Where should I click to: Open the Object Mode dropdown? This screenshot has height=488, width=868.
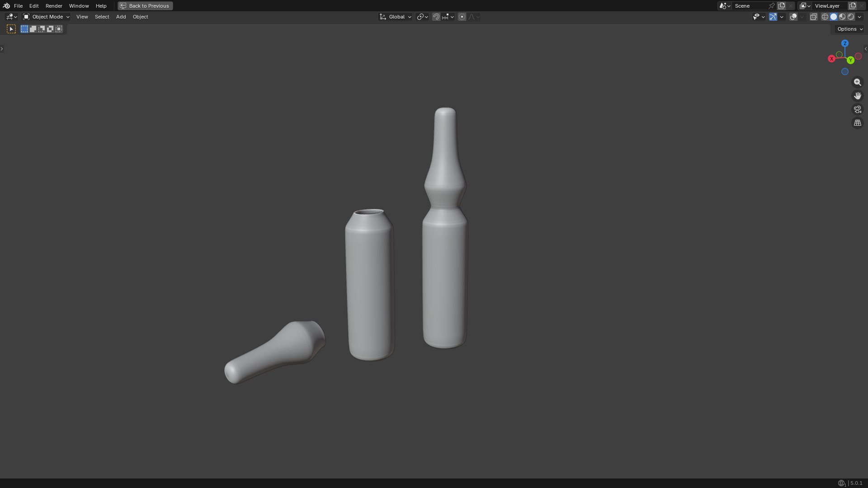click(46, 17)
